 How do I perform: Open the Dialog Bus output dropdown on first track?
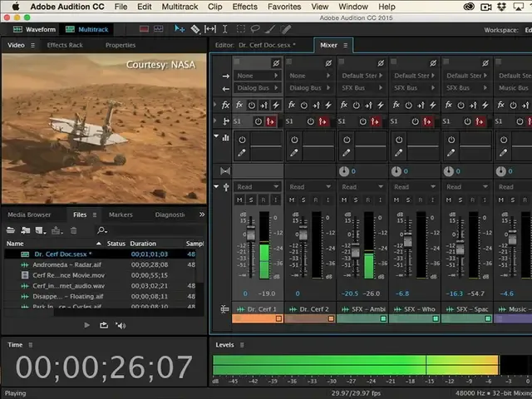tap(257, 88)
